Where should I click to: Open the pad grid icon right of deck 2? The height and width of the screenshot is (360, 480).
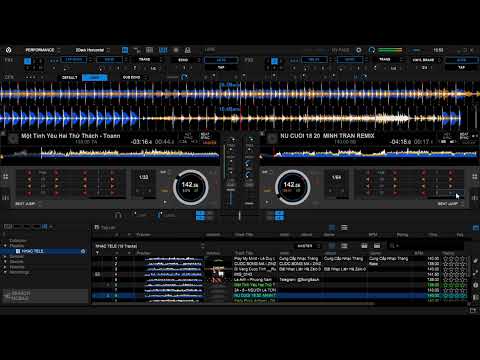[x=475, y=177]
